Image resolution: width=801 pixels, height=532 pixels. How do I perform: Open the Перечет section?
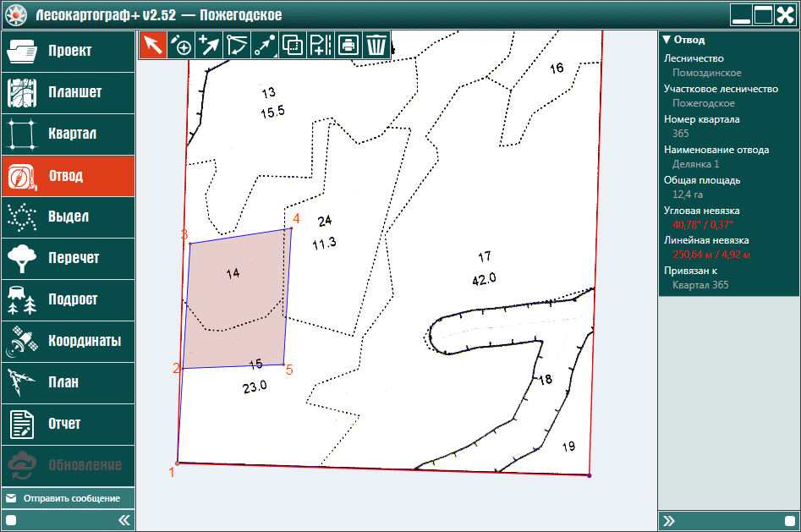coord(69,259)
